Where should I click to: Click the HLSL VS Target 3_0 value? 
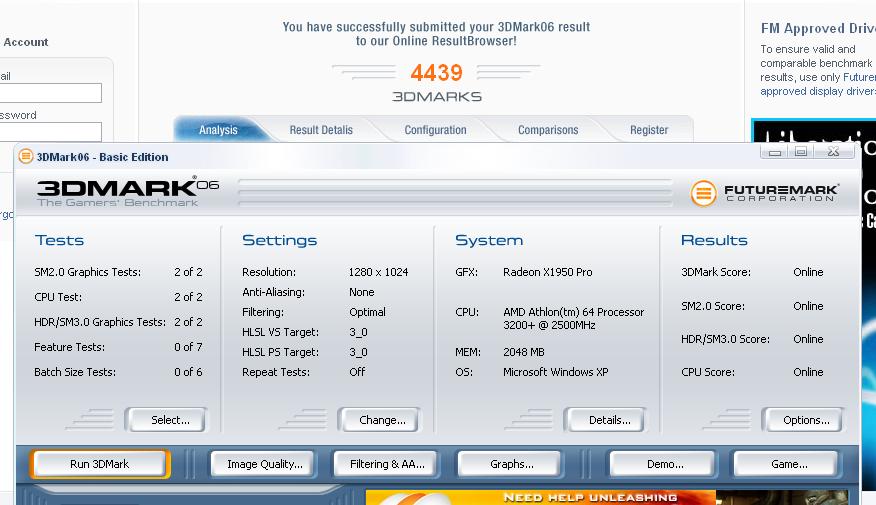358,332
